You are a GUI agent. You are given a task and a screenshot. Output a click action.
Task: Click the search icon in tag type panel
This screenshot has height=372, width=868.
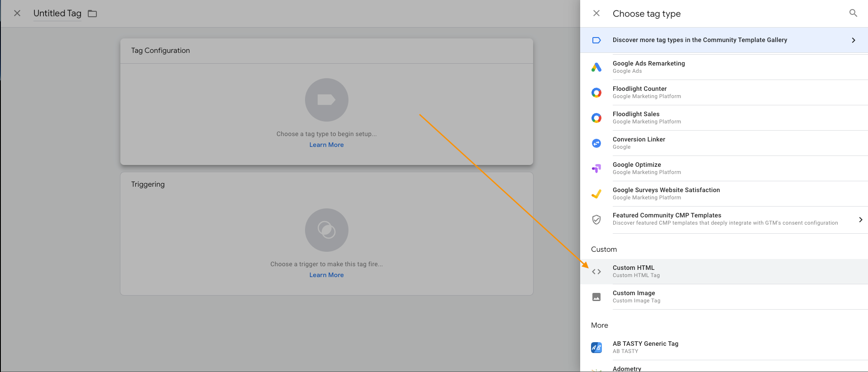(853, 13)
